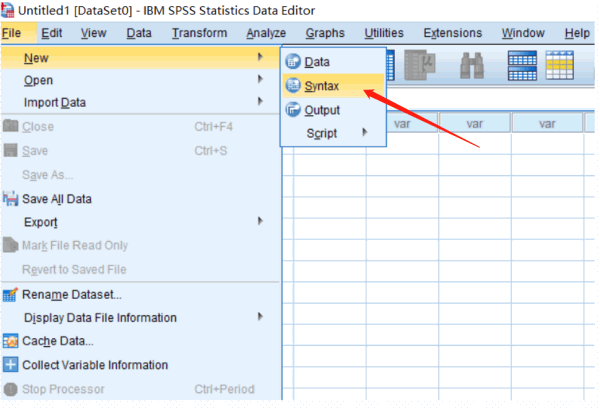Click the blue split-table toolbar icon
This screenshot has height=414, width=600.
pos(522,65)
